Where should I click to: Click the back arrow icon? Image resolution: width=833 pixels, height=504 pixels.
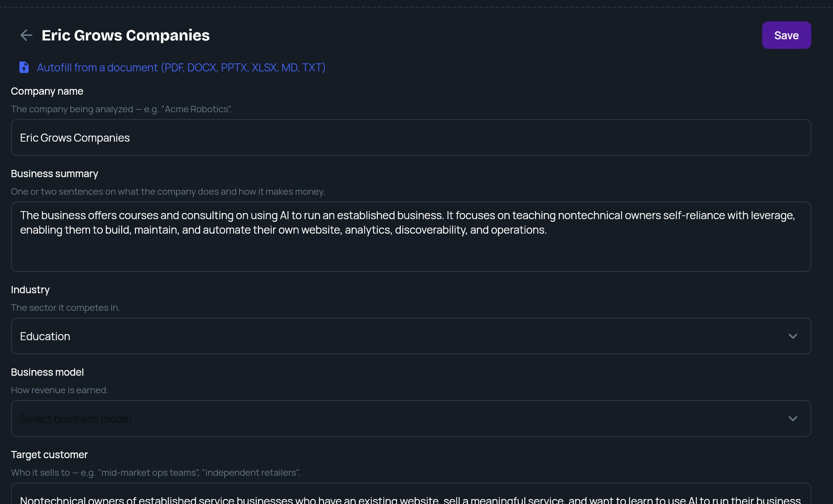click(x=26, y=35)
